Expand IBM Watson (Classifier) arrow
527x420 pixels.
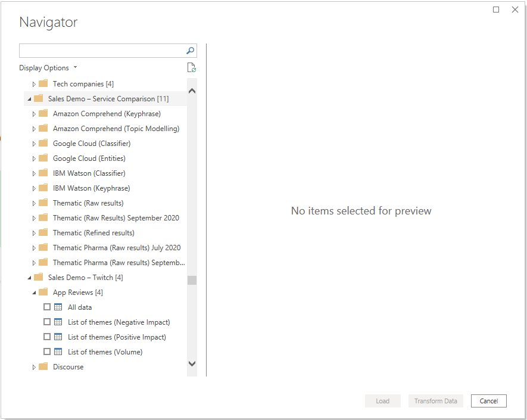(x=34, y=173)
